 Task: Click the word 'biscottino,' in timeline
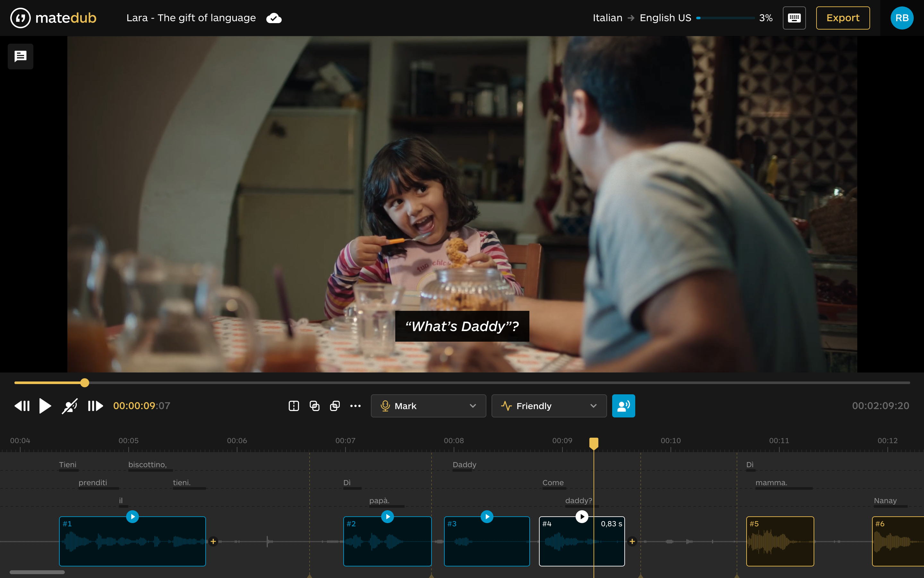[x=147, y=464]
